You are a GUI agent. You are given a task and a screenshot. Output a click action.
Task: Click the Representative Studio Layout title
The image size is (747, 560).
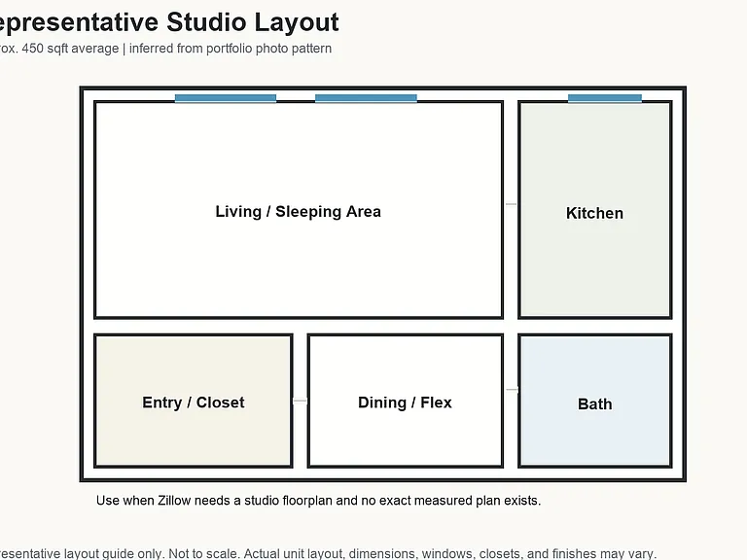[x=169, y=22]
